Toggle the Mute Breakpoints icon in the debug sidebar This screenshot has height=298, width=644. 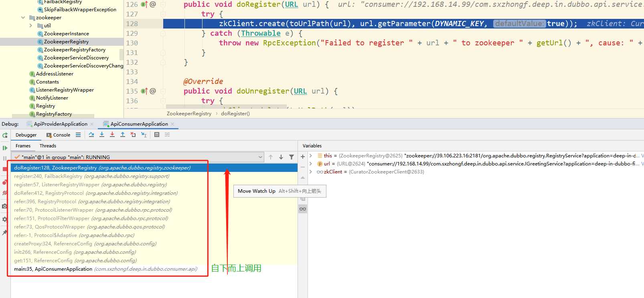click(5, 193)
